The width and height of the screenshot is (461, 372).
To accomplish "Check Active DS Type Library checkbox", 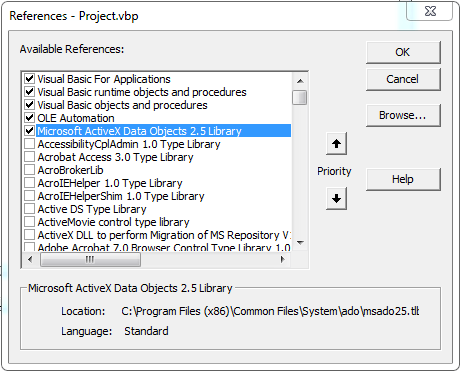I will [29, 209].
